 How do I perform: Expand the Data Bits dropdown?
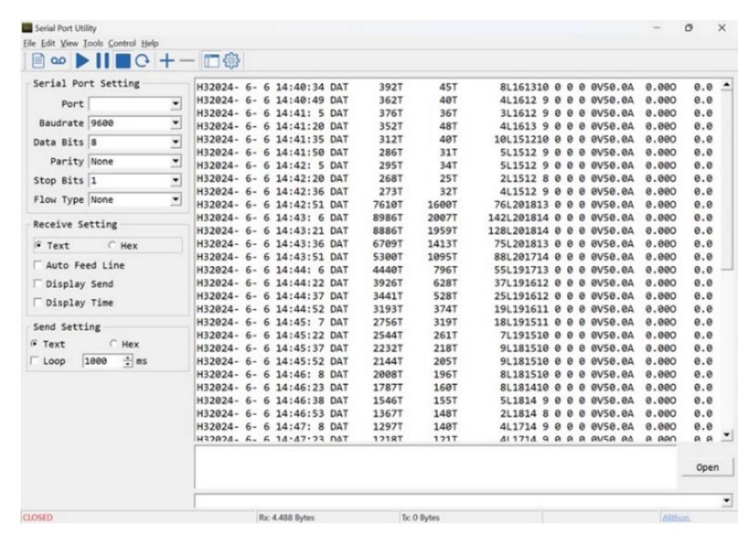[176, 142]
